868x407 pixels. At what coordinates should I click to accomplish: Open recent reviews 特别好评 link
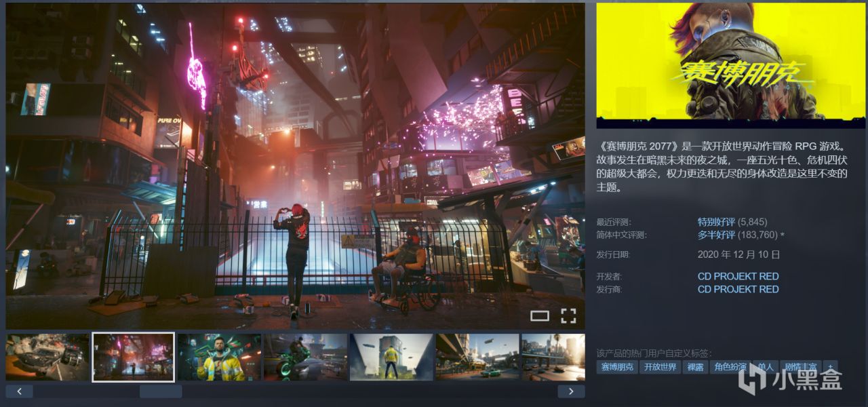pos(717,222)
